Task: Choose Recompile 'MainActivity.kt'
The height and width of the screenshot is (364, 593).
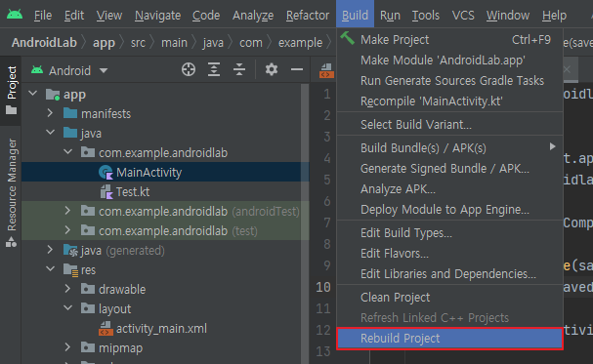Action: (449, 101)
